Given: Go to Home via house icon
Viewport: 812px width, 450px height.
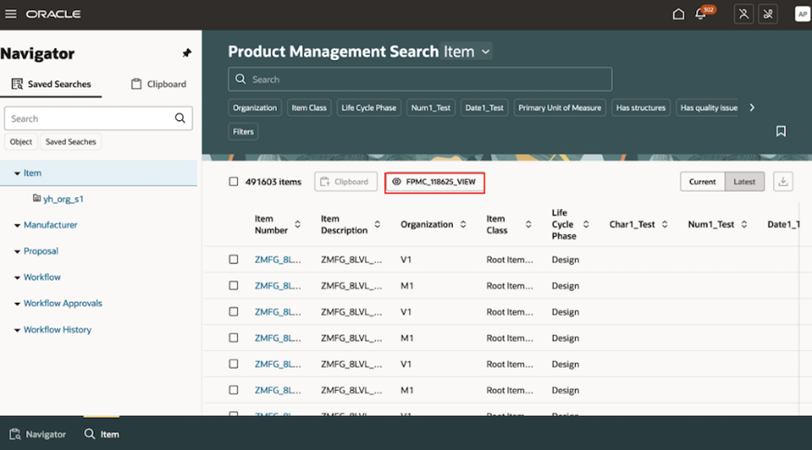Looking at the screenshot, I should [678, 14].
